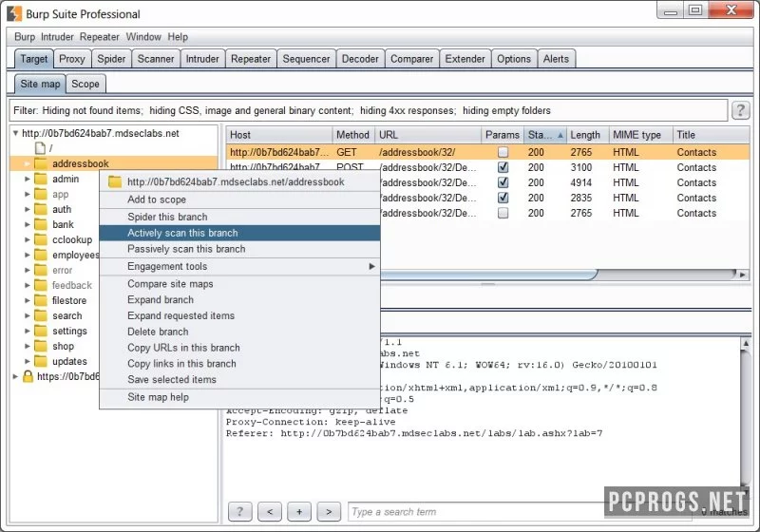This screenshot has height=532, width=760.
Task: Click the error folder icon
Action: point(41,270)
